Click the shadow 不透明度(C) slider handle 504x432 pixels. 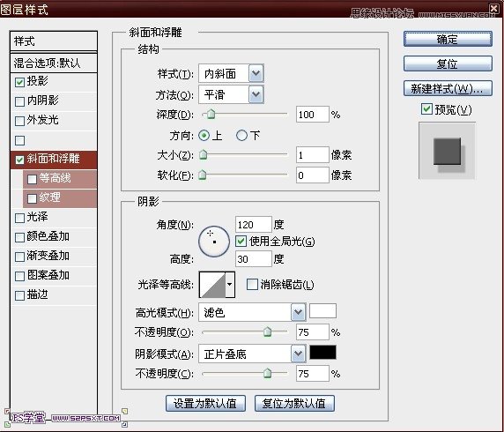(x=268, y=373)
